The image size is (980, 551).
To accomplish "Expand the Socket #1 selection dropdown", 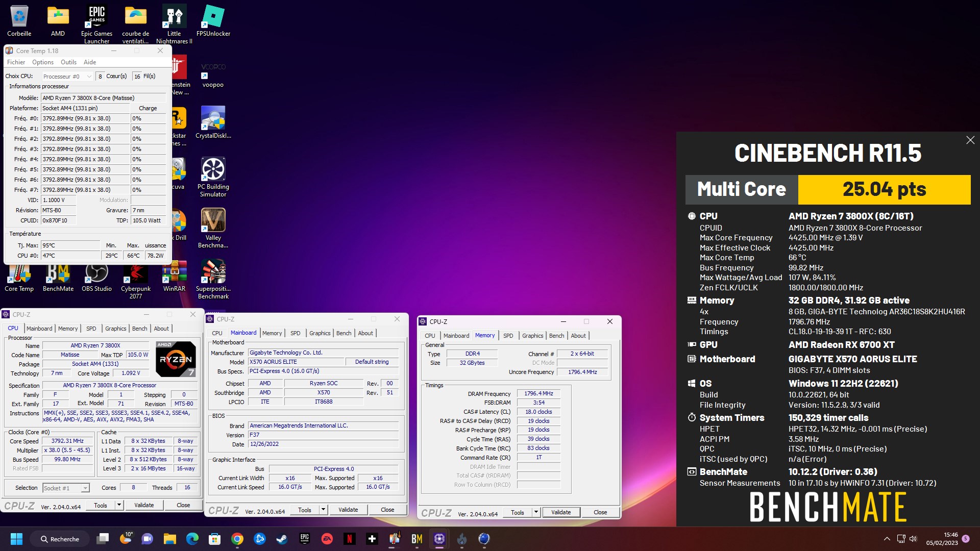I will [66, 488].
